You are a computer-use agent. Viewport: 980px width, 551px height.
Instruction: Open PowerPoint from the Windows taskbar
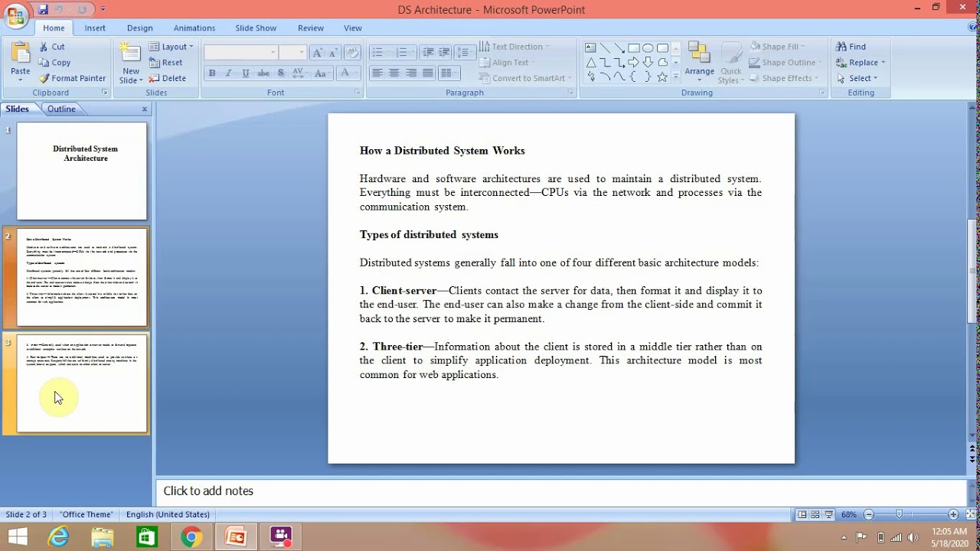coord(236,536)
